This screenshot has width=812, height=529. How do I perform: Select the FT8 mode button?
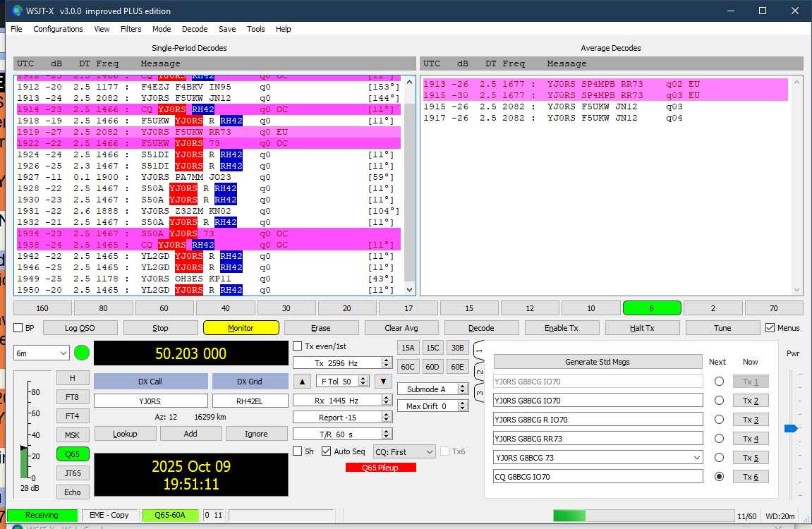point(72,397)
